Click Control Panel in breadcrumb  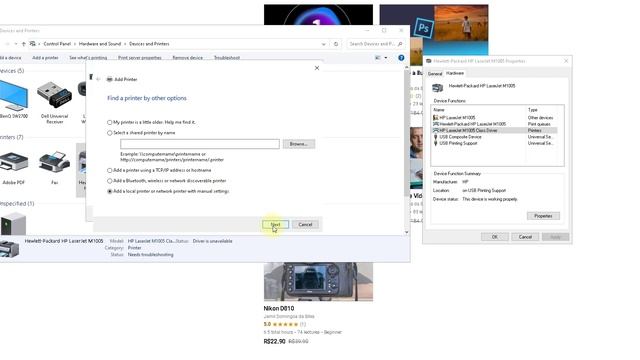pyautogui.click(x=57, y=44)
